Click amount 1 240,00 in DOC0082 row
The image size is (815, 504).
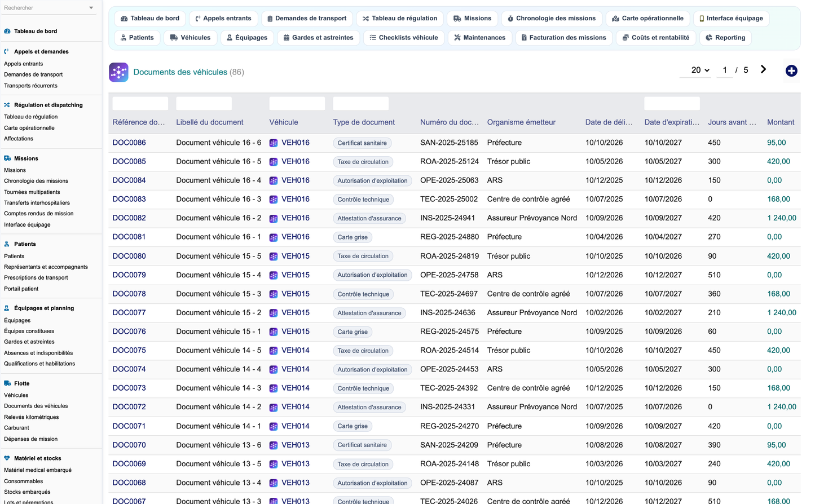(x=782, y=218)
